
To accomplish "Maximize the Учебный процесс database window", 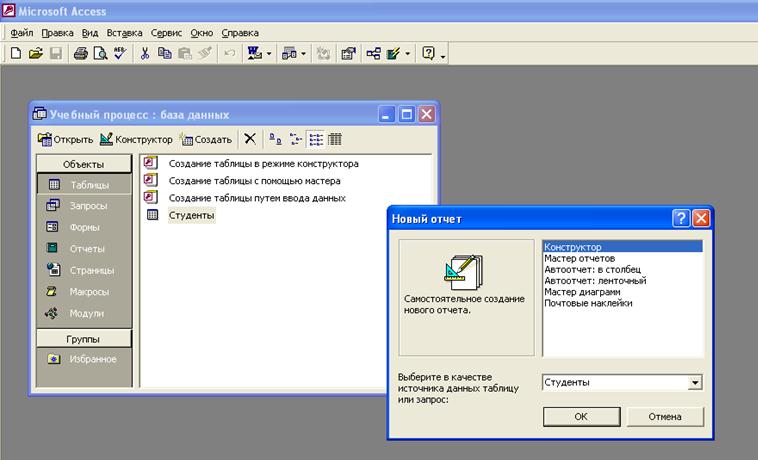I will [x=407, y=114].
